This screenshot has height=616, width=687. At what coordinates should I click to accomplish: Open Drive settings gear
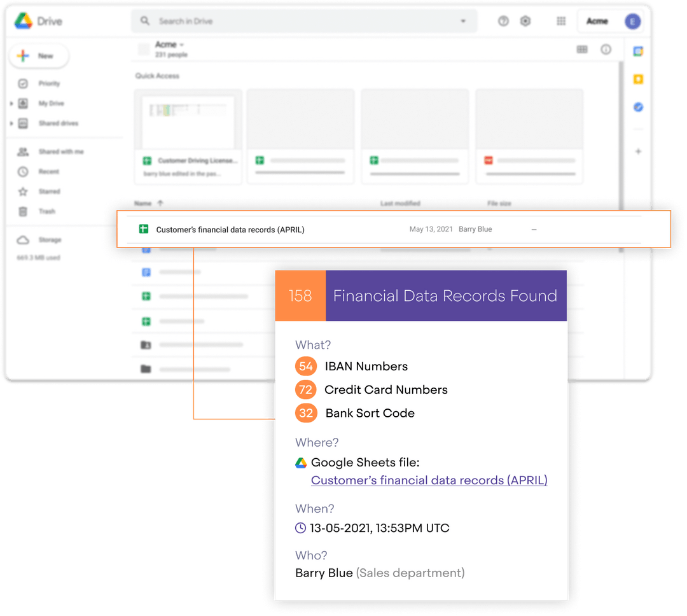click(525, 21)
